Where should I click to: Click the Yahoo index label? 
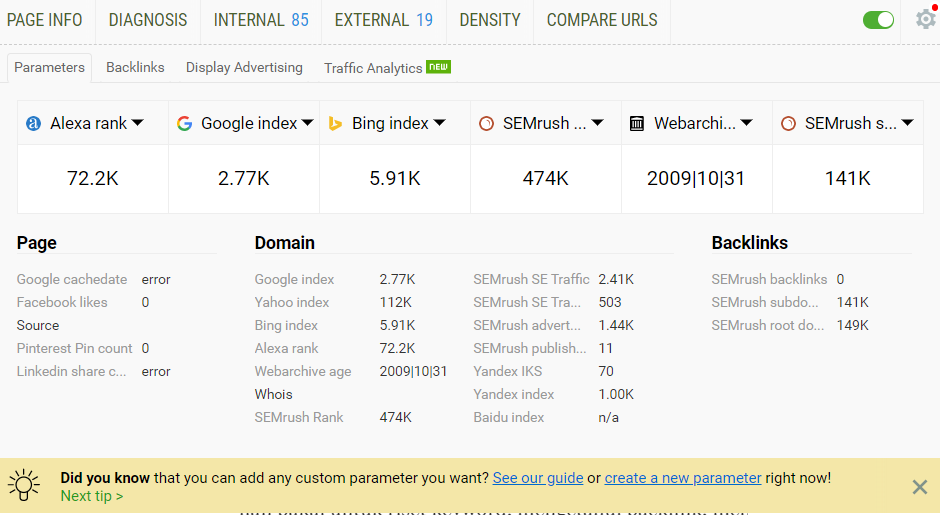291,302
